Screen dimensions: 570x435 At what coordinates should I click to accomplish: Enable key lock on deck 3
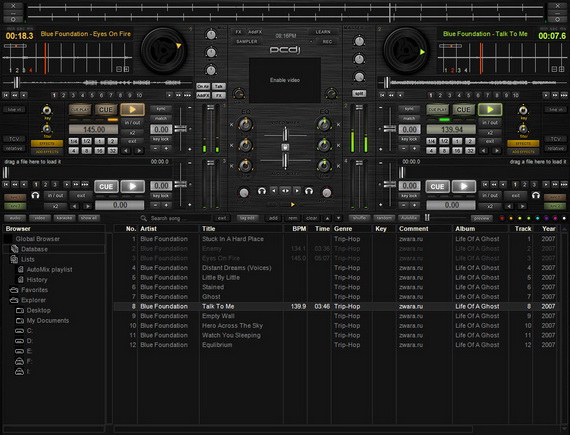click(161, 196)
